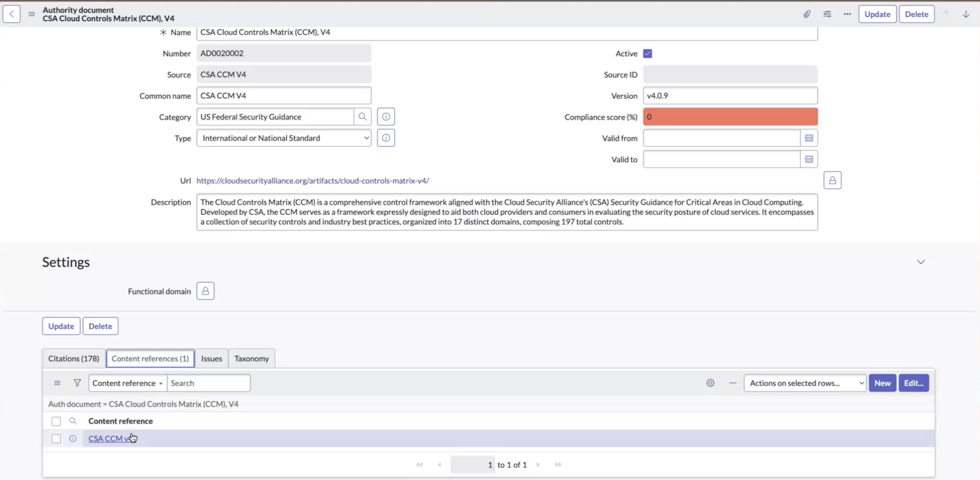Collapse the related list with minus icon
The width and height of the screenshot is (980, 480).
732,383
